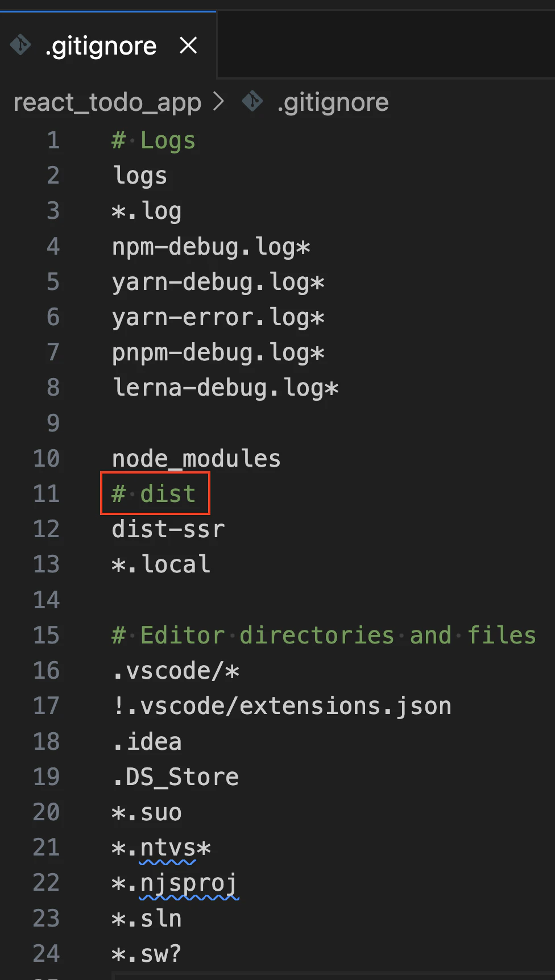The image size is (555, 980).
Task: Click the 'dist-ssr' entry
Action: pos(168,529)
